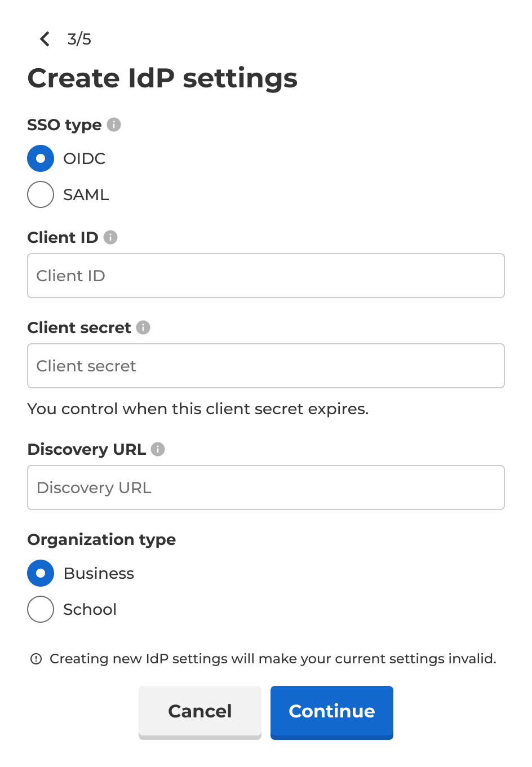532x767 pixels.
Task: Select the filled OIDC radio indicator
Action: pyautogui.click(x=40, y=158)
